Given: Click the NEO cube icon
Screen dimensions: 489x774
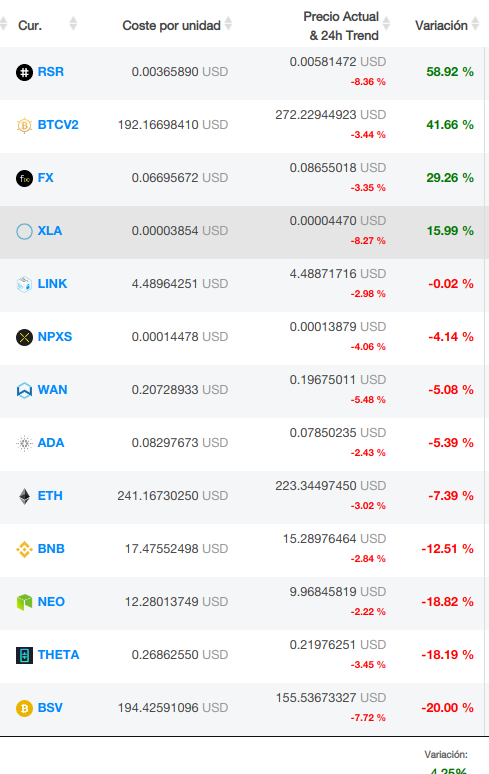Looking at the screenshot, I should (x=24, y=602).
